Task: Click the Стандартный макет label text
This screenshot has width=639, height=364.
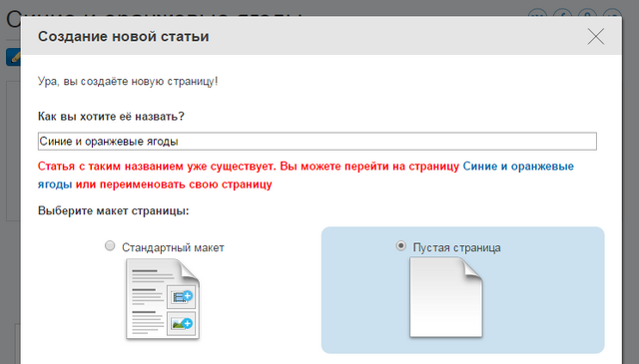Action: point(173,247)
